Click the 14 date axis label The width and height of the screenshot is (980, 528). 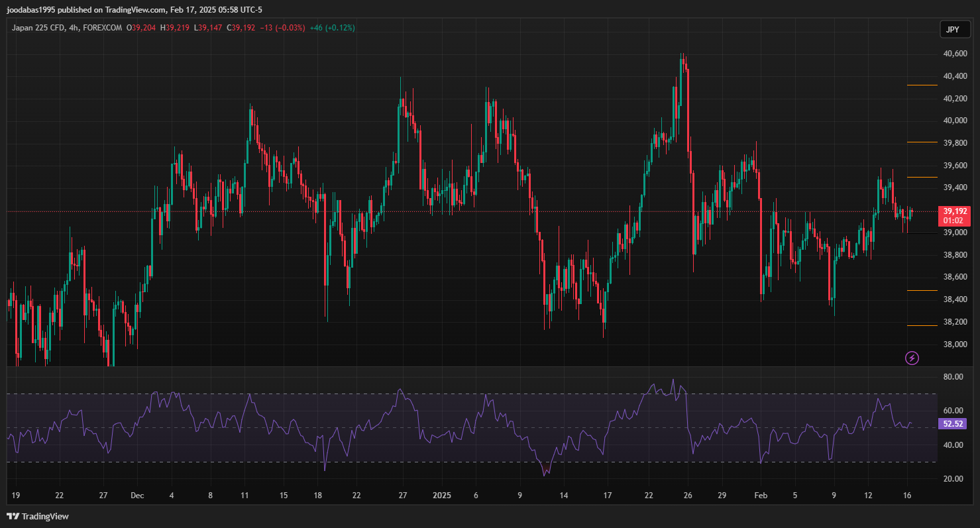point(564,496)
